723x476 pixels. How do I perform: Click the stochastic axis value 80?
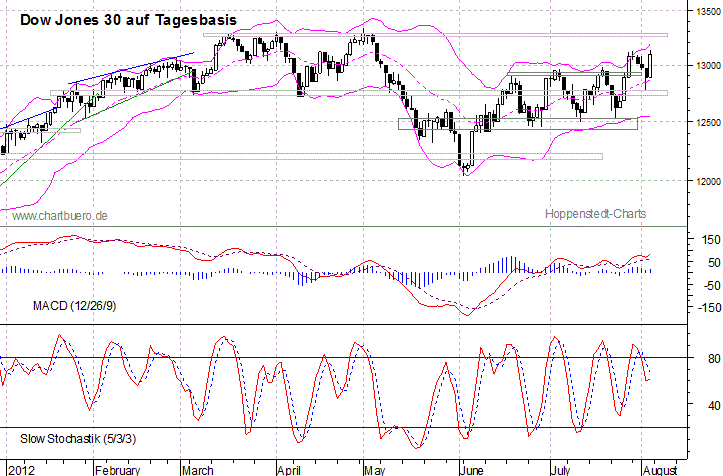point(714,358)
